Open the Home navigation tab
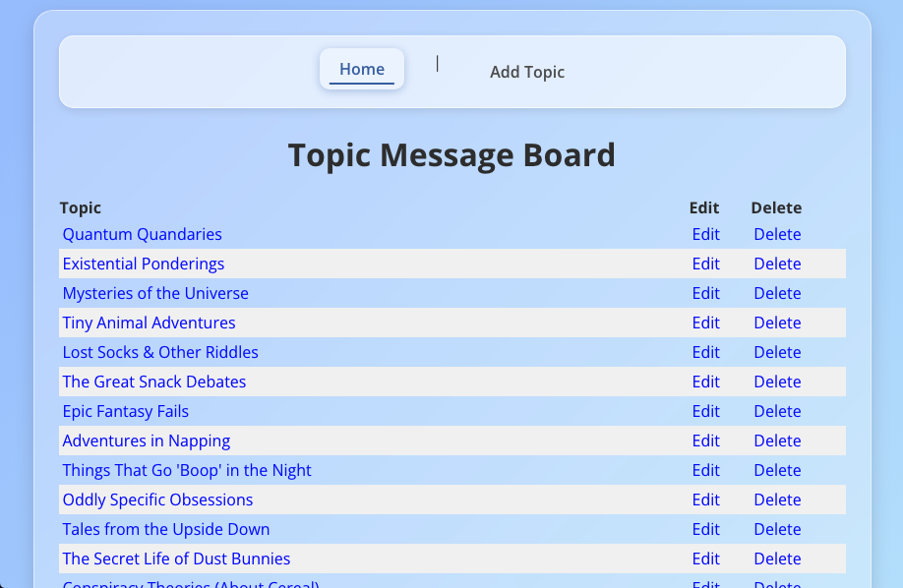903x588 pixels. tap(362, 69)
